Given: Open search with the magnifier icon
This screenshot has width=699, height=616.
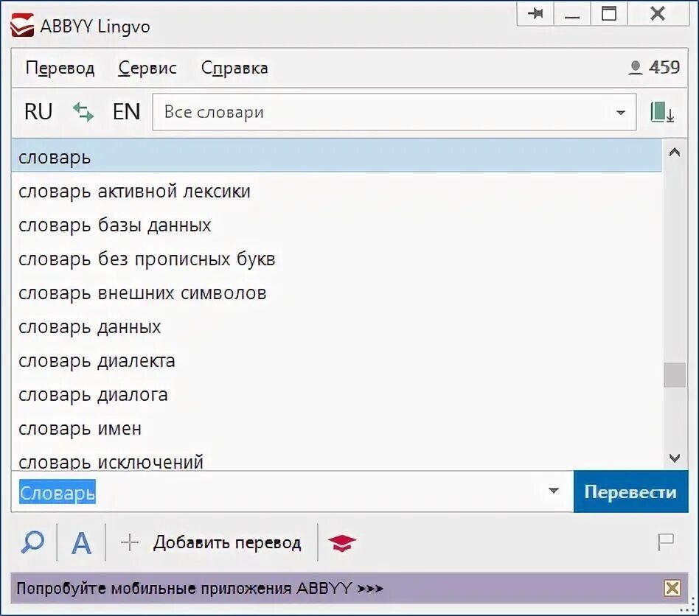Looking at the screenshot, I should pyautogui.click(x=32, y=542).
